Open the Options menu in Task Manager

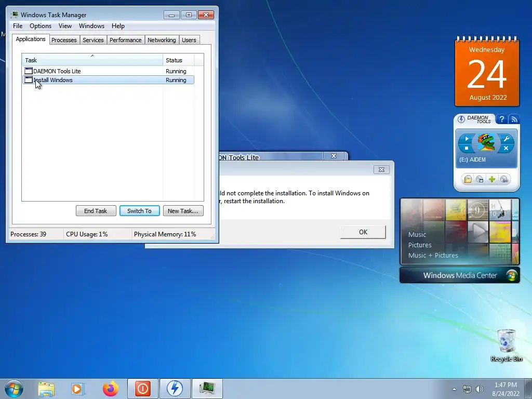pos(41,26)
